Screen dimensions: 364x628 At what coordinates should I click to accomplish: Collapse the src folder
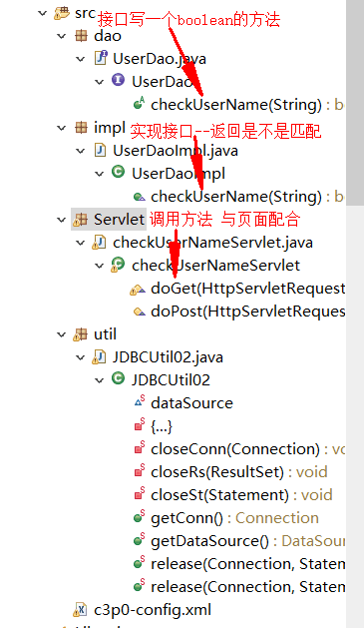43,13
